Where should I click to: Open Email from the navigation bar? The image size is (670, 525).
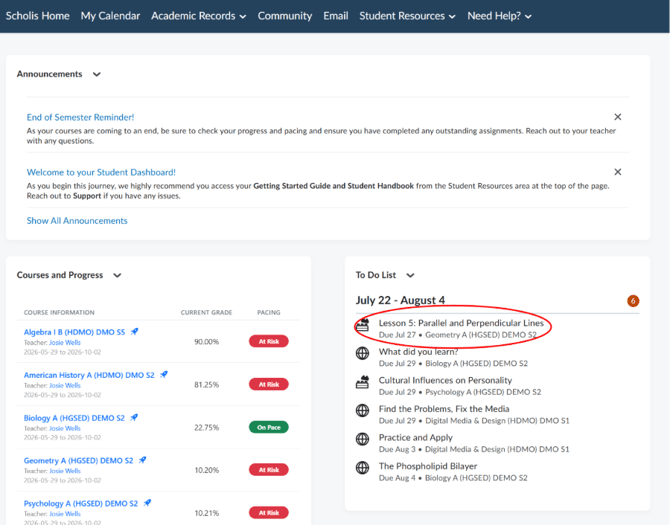(335, 16)
